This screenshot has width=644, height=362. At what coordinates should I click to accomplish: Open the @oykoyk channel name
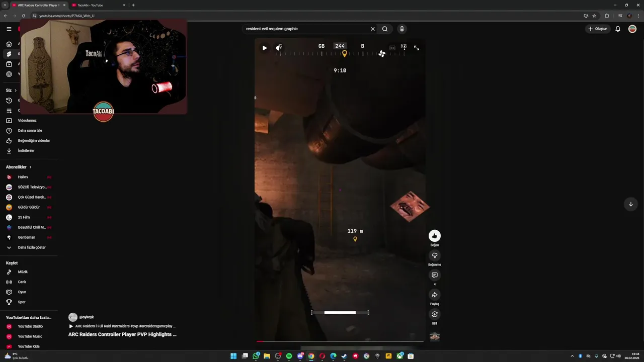pyautogui.click(x=87, y=317)
